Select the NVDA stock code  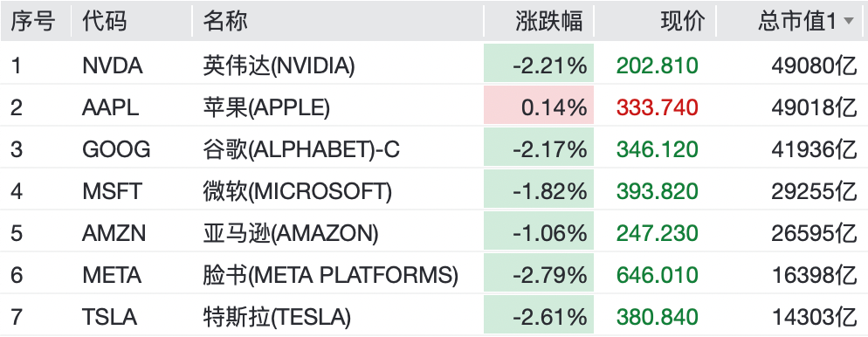click(x=113, y=65)
